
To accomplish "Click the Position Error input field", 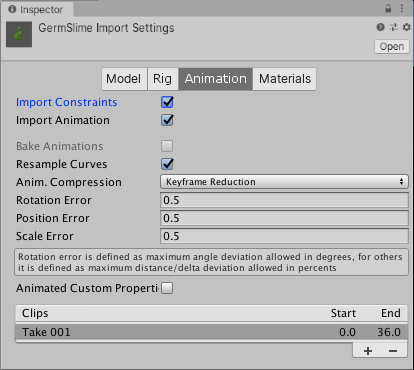I will click(284, 218).
